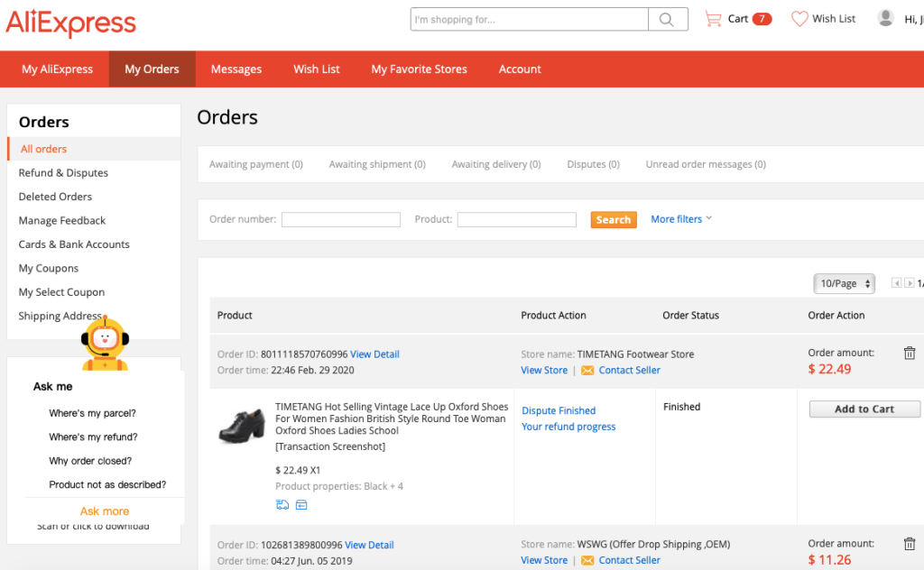Open Cards & Bank Accounts
This screenshot has width=924, height=570.
tap(74, 244)
